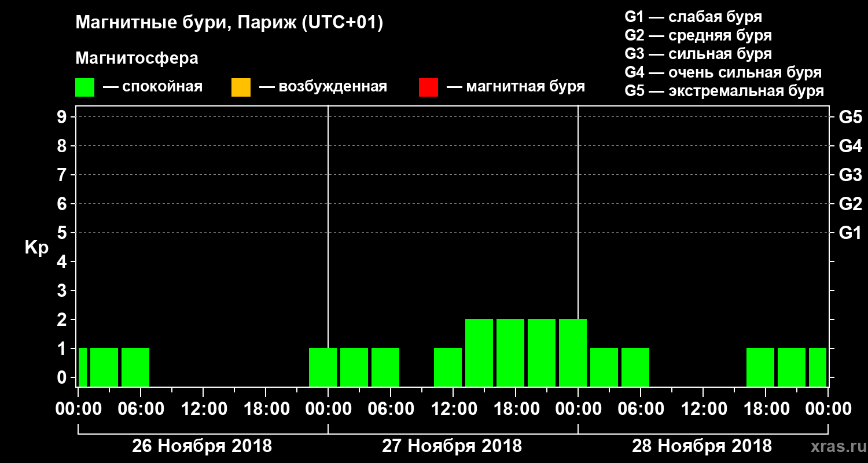Viewport: 868px width, 463px height.
Task: Click the '— магнитная буря' legend label
Action: (x=516, y=87)
